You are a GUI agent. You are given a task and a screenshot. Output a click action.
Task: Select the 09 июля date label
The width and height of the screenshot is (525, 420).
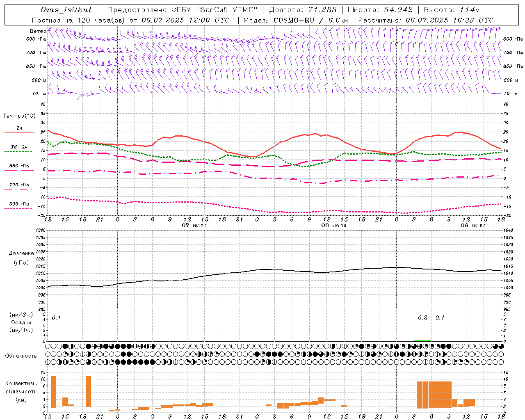click(x=473, y=226)
